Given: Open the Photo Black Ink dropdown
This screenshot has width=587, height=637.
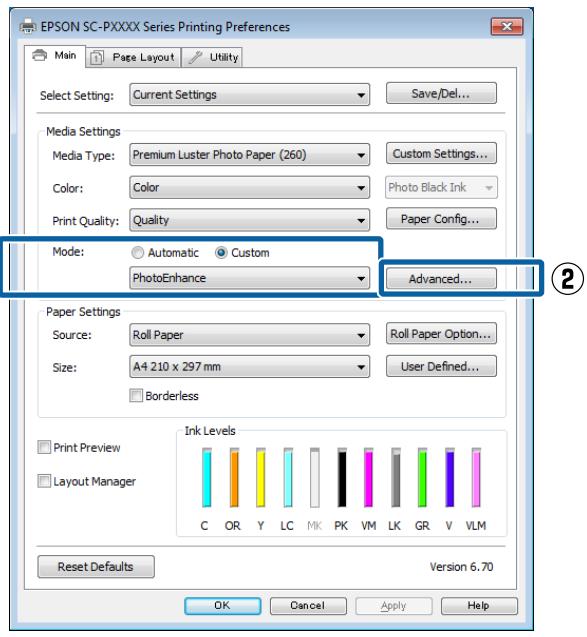Looking at the screenshot, I should 441,187.
